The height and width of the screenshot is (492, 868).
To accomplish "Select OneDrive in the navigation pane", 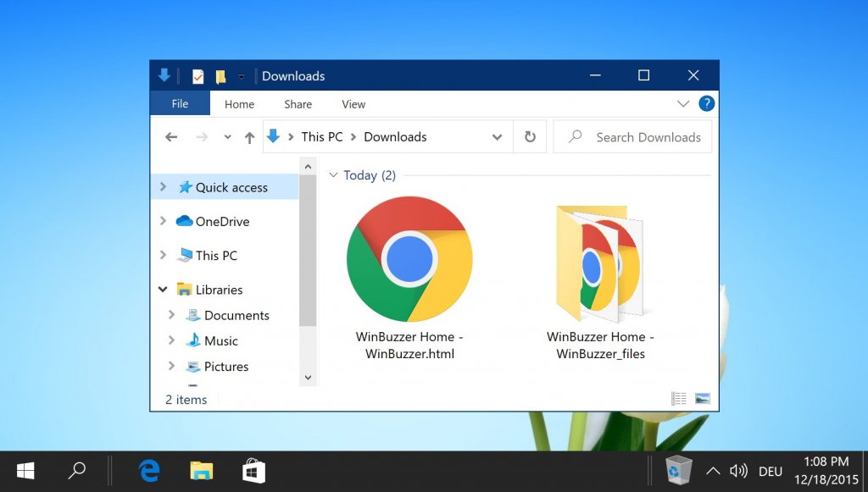I will coord(222,222).
